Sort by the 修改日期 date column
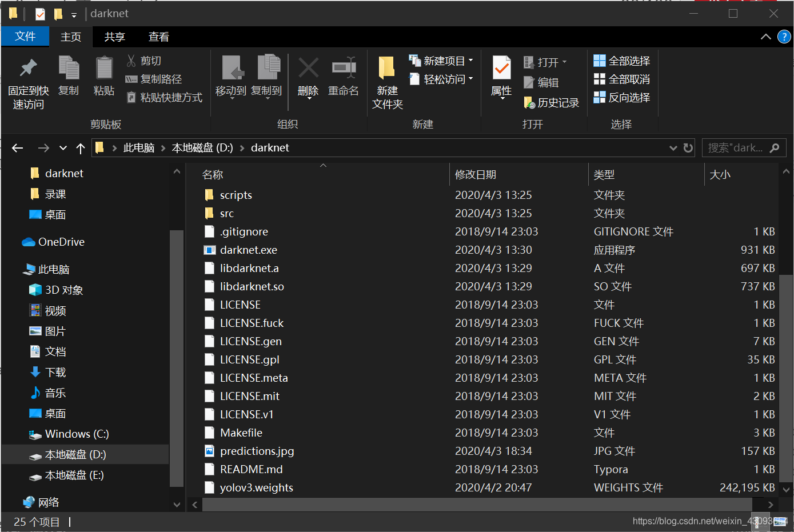This screenshot has width=794, height=532. coord(476,174)
